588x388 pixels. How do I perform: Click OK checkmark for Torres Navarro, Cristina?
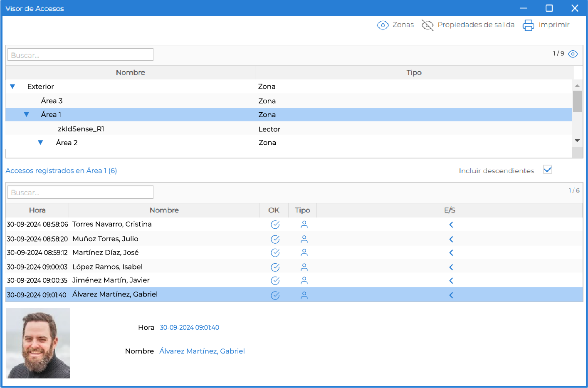tap(275, 225)
